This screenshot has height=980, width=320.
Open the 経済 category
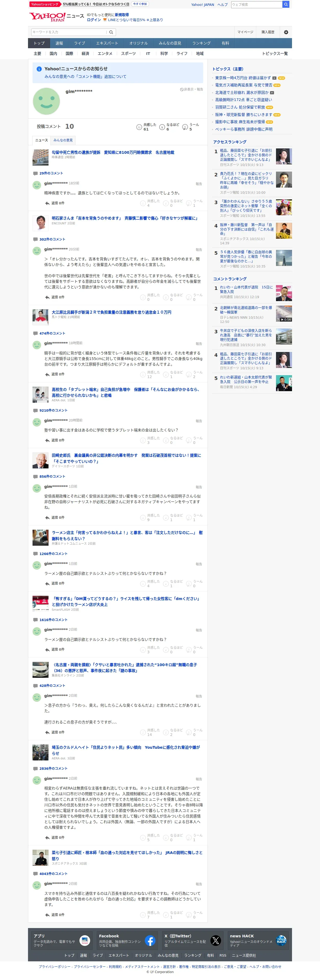(85, 54)
